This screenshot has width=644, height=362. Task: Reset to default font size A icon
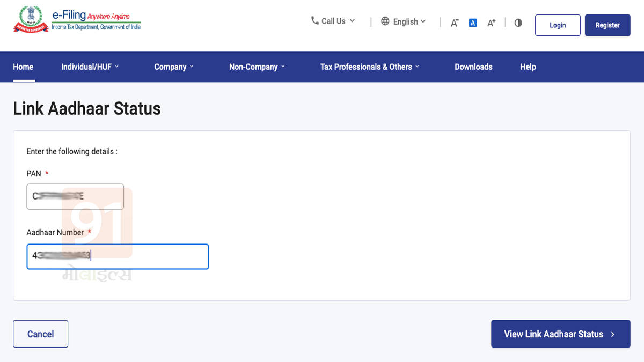[x=473, y=23]
